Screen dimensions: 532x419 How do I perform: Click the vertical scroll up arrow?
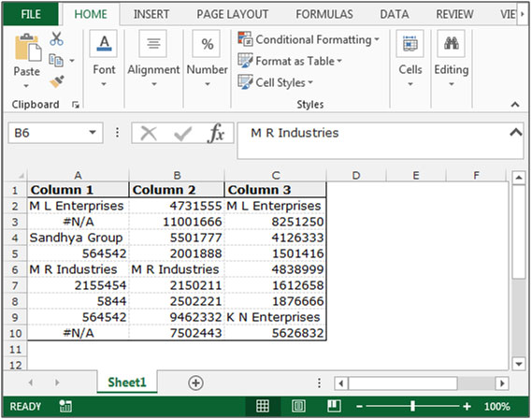tap(518, 178)
